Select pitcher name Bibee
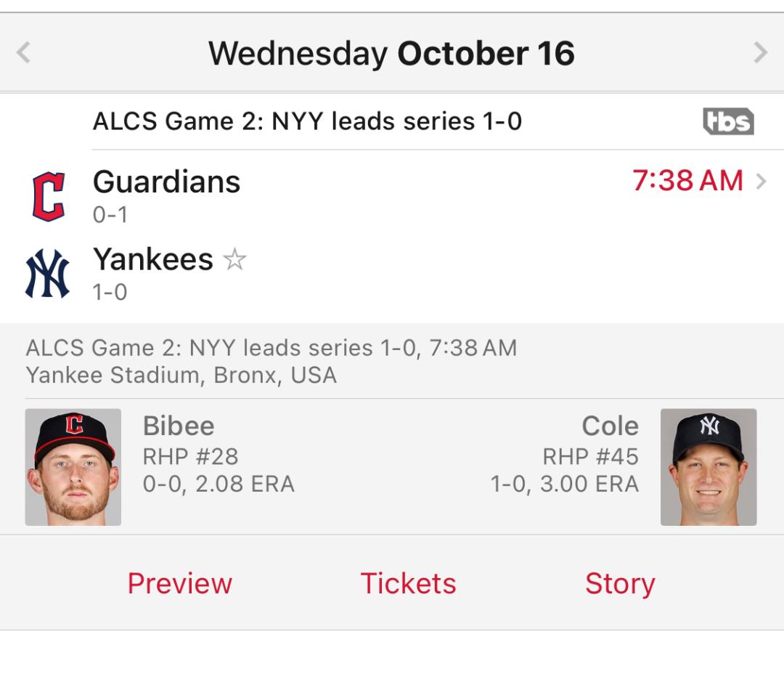 point(179,426)
